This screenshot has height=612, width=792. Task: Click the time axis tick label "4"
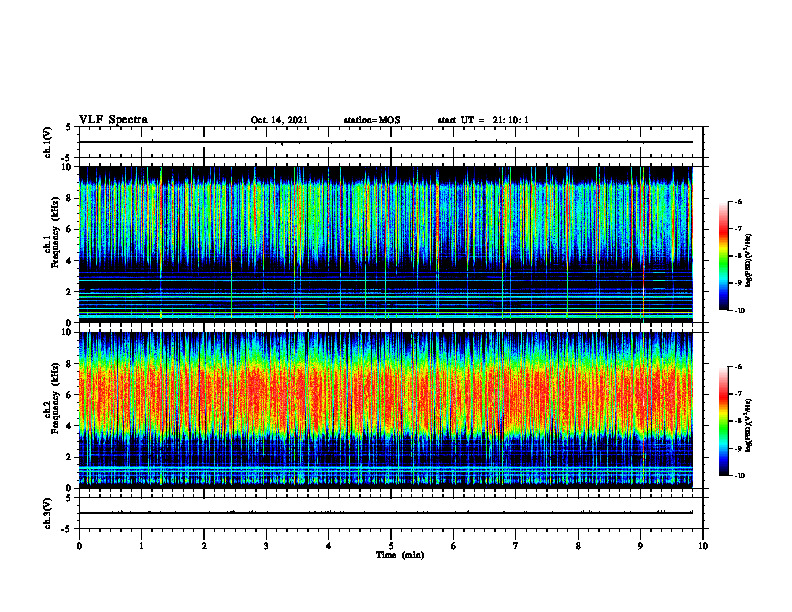coord(329,546)
